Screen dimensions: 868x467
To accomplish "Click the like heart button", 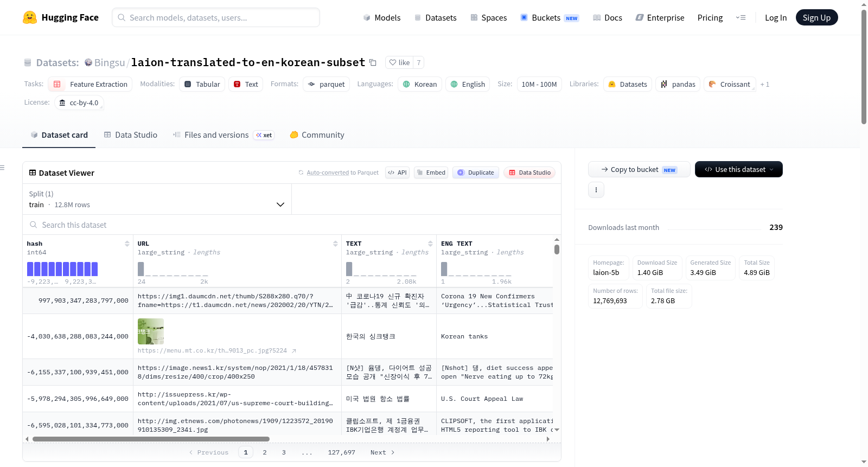I will (399, 62).
